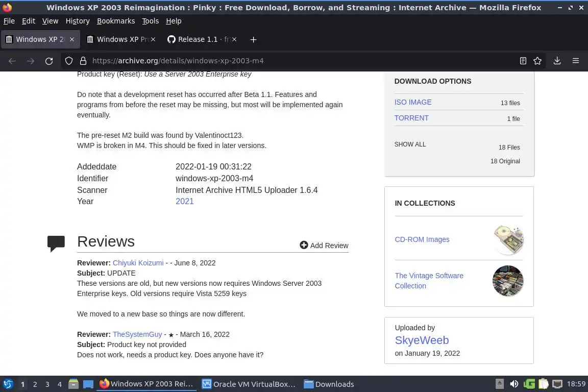Bookmark this page with the star
Screen dimensions: 588x392
(537, 61)
